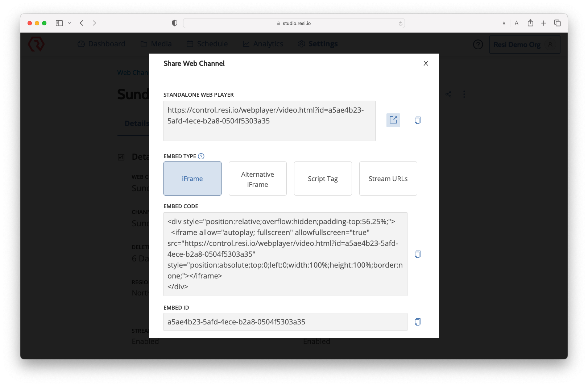588x386 pixels.
Task: Copy the standalone web player URL
Action: pos(417,120)
